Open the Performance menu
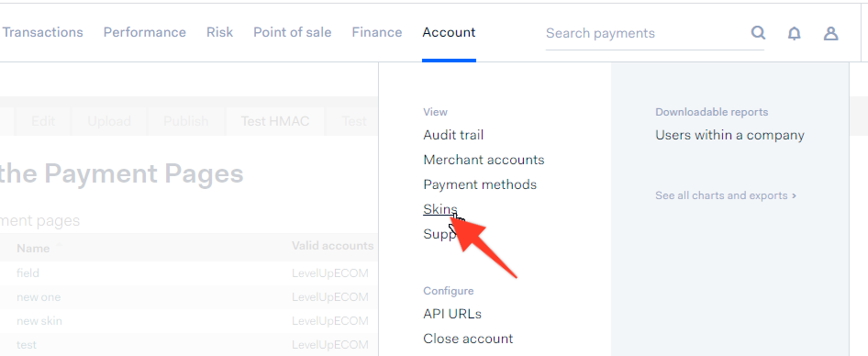The width and height of the screenshot is (868, 356). (144, 32)
